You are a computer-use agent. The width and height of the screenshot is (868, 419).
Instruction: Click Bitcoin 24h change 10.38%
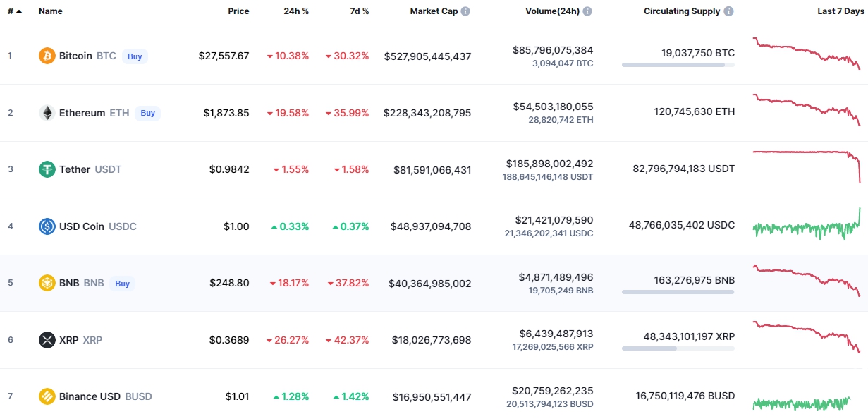[x=288, y=56]
